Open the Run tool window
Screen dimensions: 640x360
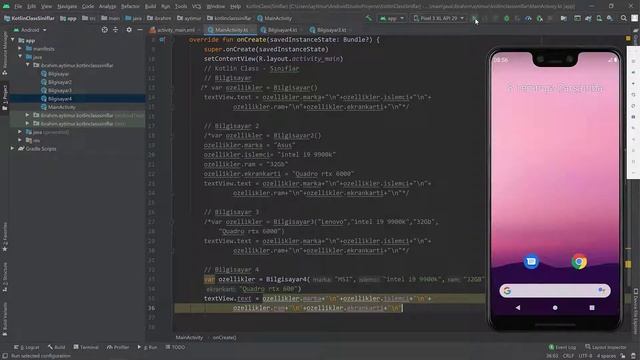(147, 347)
